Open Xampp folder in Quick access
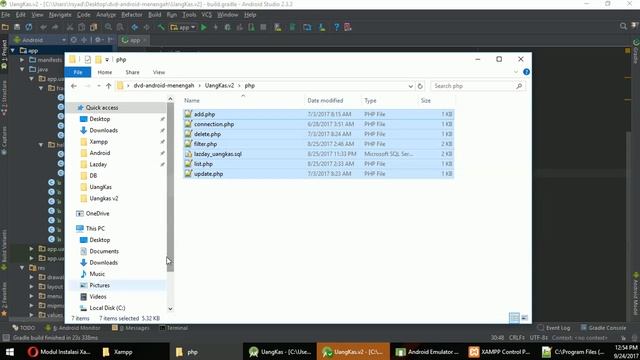The image size is (640, 360). tap(98, 142)
